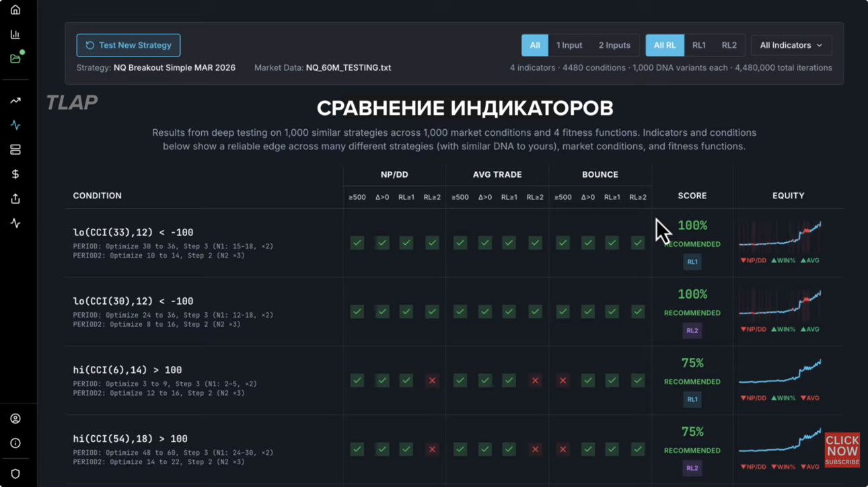Viewport: 868px width, 487px height.
Task: Click red X under BOUNCE ≥500, hi(CCI(6),14)
Action: pyautogui.click(x=563, y=381)
